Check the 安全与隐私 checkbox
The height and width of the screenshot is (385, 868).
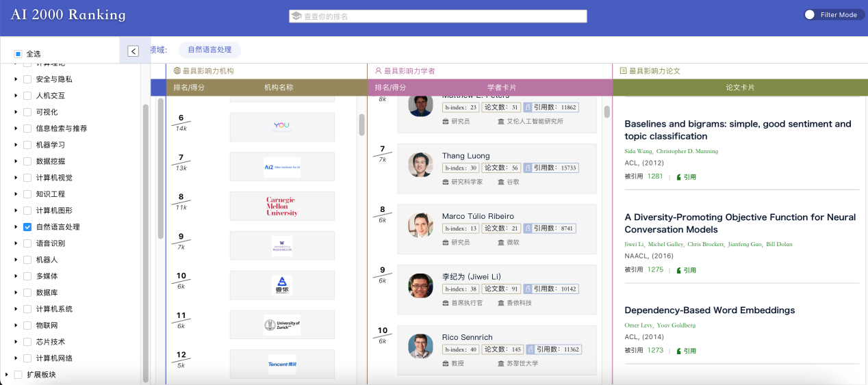click(27, 79)
